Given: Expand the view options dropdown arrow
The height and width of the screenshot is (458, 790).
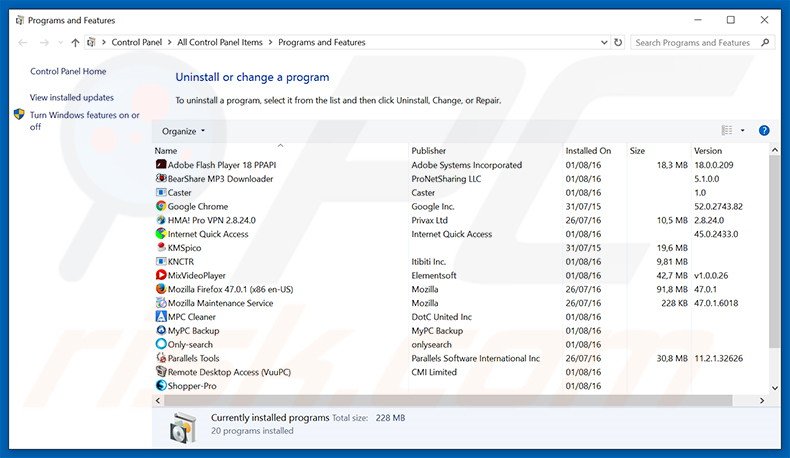Looking at the screenshot, I should pyautogui.click(x=742, y=131).
